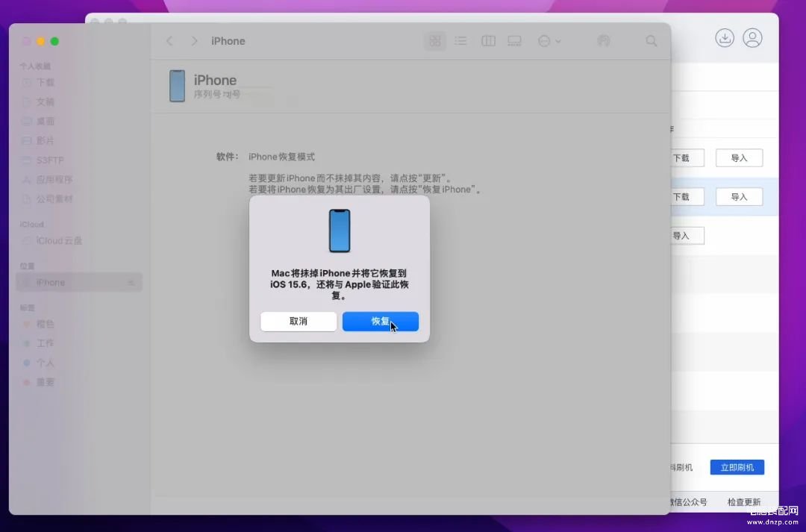This screenshot has height=532, width=806.
Task: Switch Finder to gallery view
Action: coord(514,40)
